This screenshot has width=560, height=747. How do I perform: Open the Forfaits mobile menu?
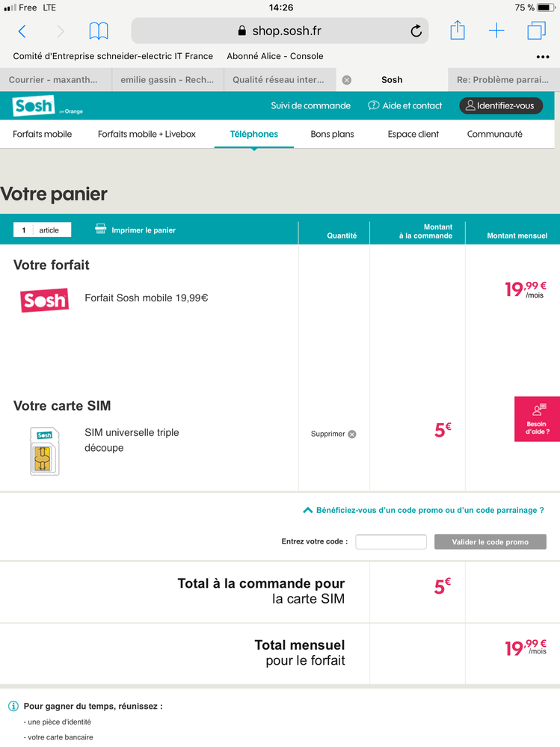click(x=43, y=135)
